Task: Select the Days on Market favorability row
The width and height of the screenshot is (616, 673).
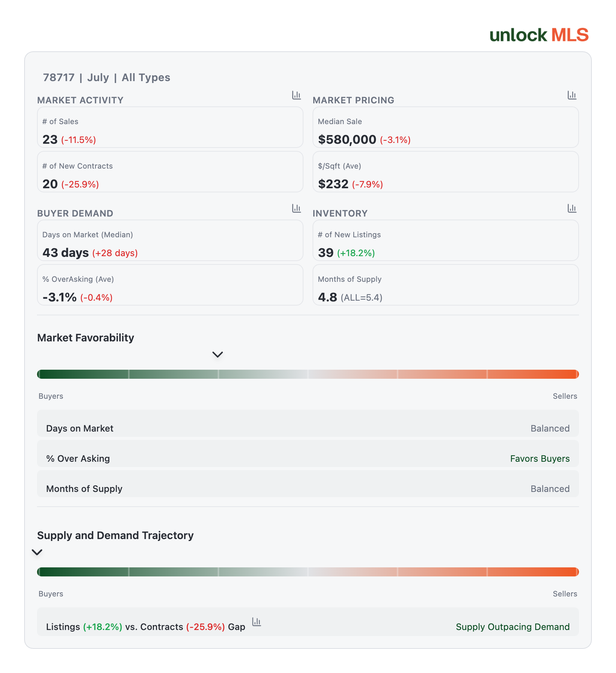Action: click(x=308, y=423)
